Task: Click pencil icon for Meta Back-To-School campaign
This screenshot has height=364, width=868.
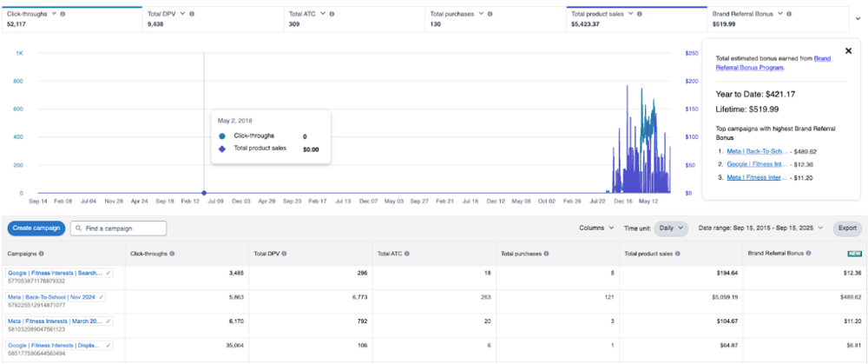Action: pyautogui.click(x=100, y=297)
